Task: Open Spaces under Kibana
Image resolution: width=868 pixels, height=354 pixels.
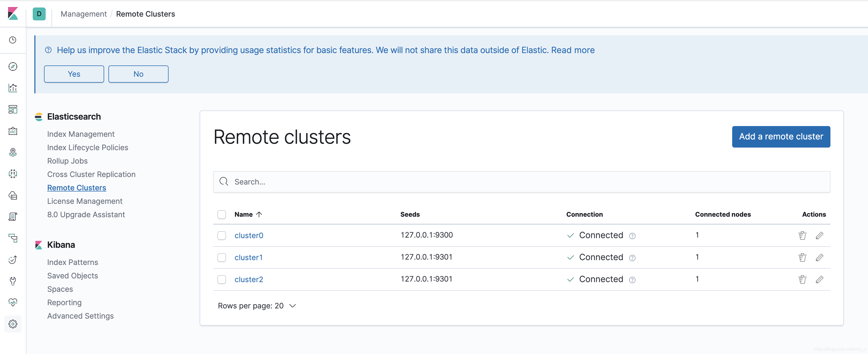Action: pos(60,289)
